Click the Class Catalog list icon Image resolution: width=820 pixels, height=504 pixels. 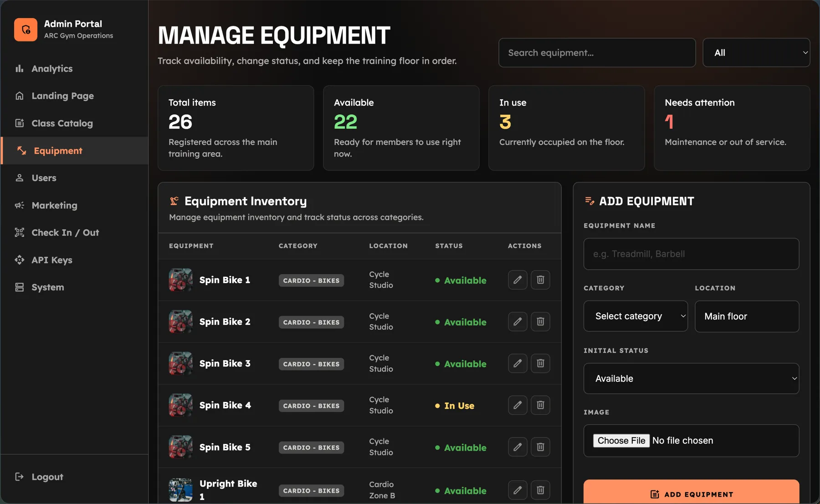coord(19,123)
